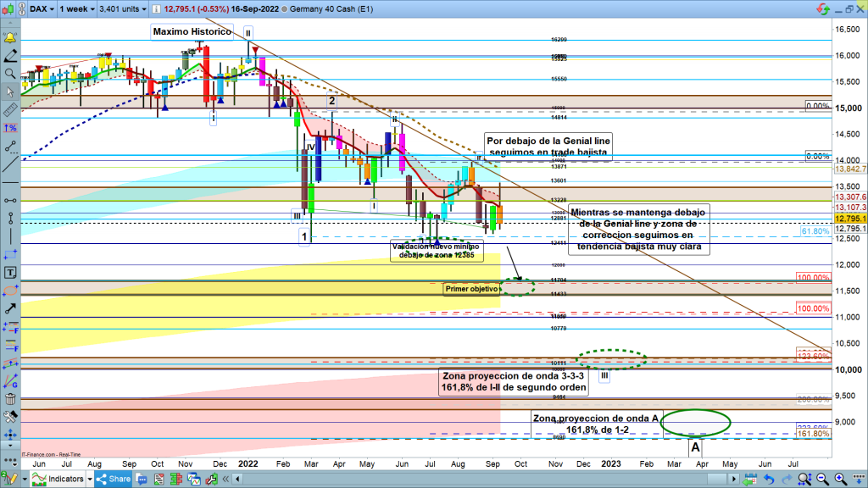
Task: Pick the ruler measurement tool
Action: pos(10,109)
